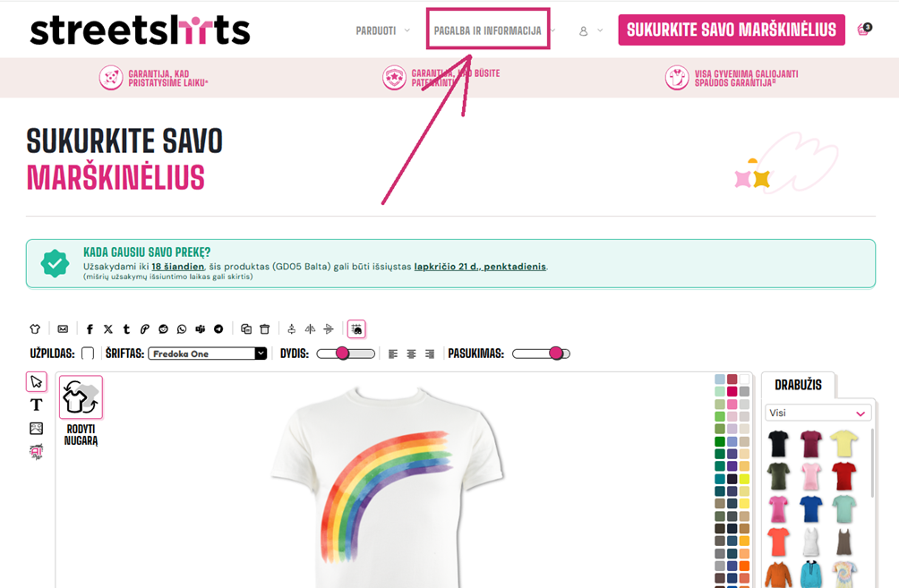899x588 pixels.
Task: Select the pointer selection tool
Action: coord(36,381)
